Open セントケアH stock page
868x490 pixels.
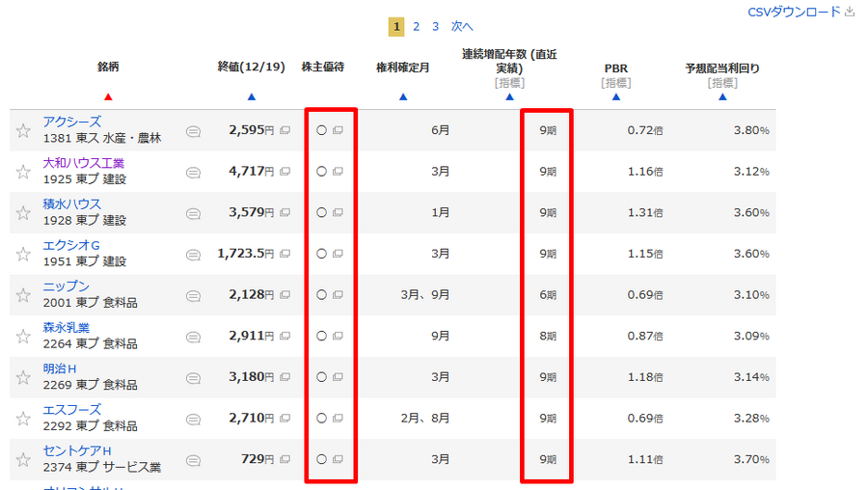click(x=77, y=451)
